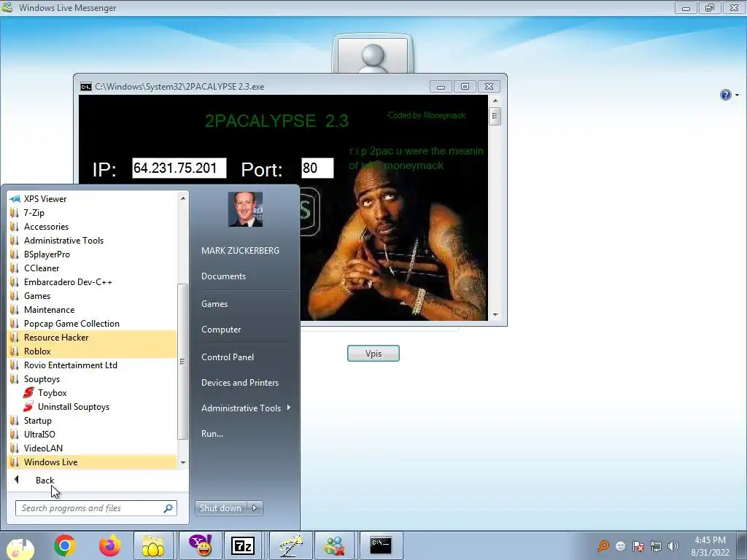The height and width of the screenshot is (560, 747).
Task: Open the help icon dropdown arrow
Action: 737,96
